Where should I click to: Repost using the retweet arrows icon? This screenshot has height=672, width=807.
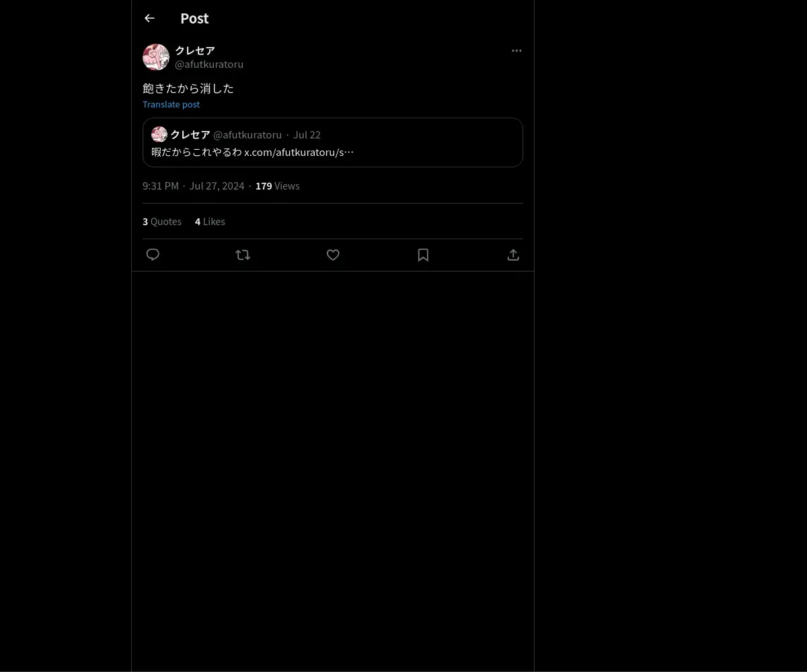(x=243, y=255)
